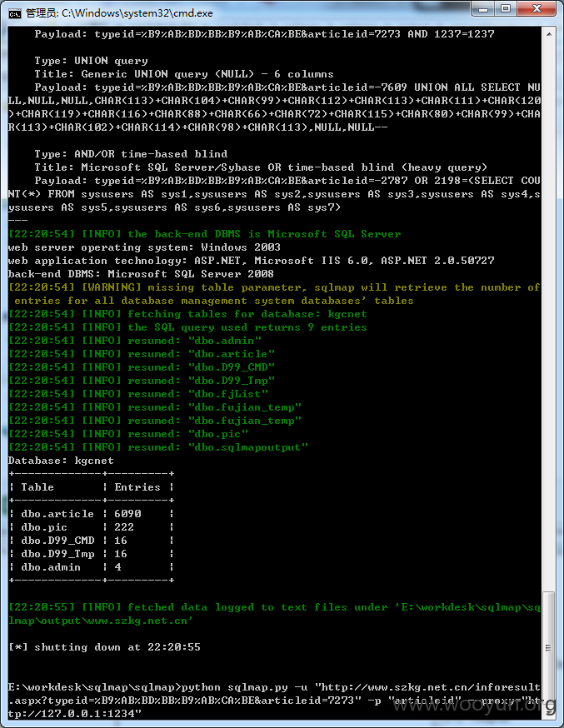Click the WARNING missing table parameter line
The width and height of the screenshot is (564, 728).
point(274,294)
